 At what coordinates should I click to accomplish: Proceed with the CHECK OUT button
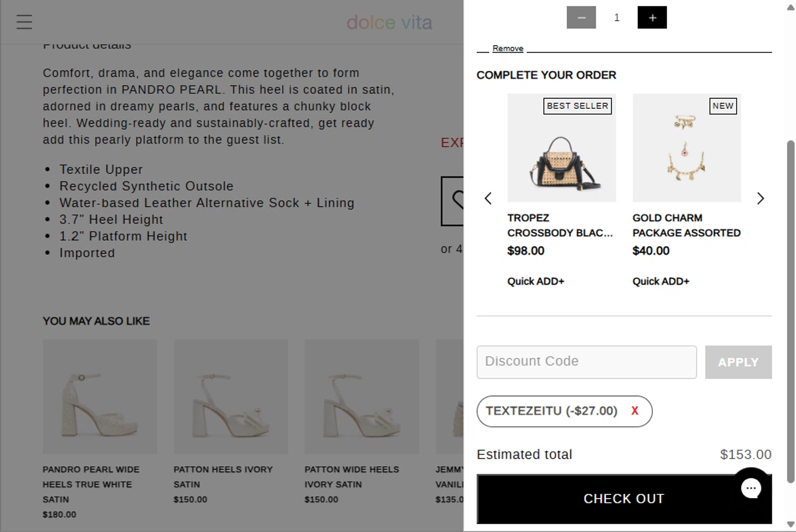point(624,499)
